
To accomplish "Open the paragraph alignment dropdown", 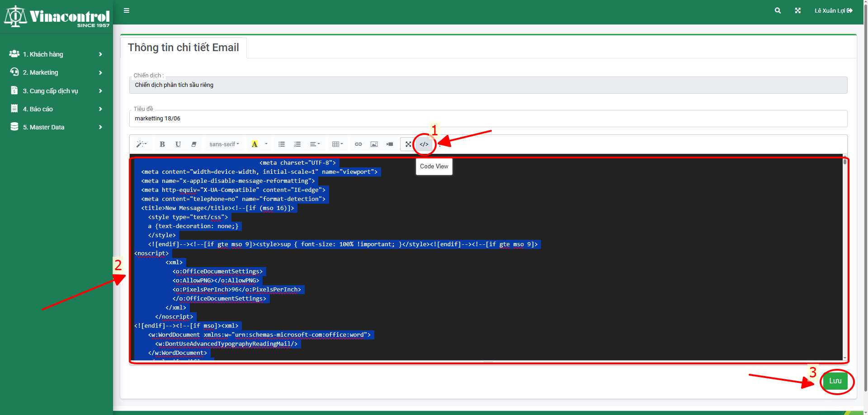I will click(x=315, y=144).
